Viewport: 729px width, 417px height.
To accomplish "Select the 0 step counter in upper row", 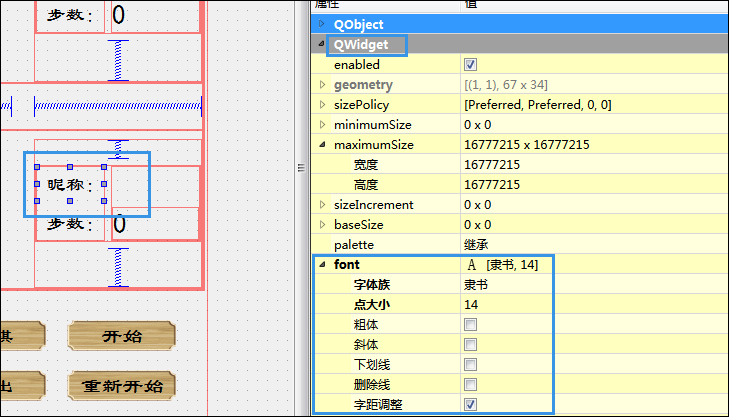I will (119, 15).
